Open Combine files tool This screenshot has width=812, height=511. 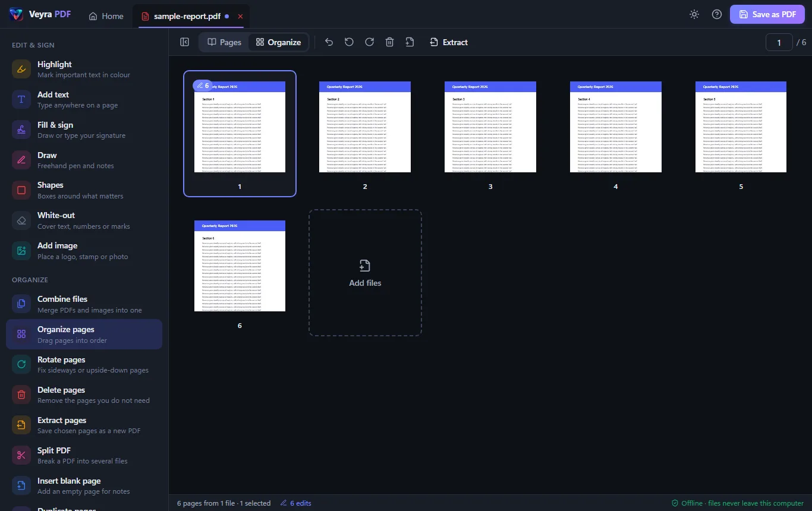point(84,304)
